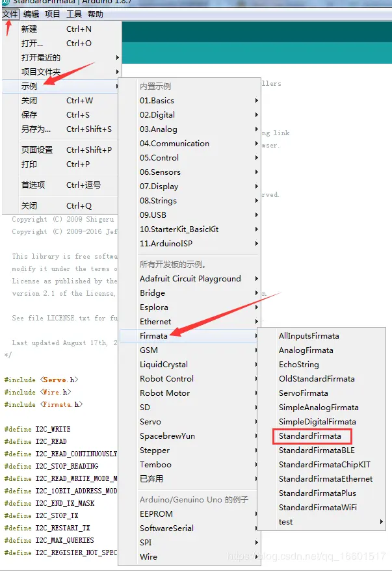Open 10.StarterKit_BasicKit examples
Screen dimensions: 392x572
189,229
